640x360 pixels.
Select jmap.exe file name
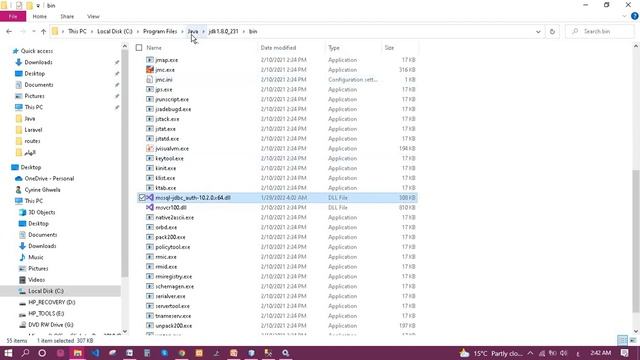[x=167, y=60]
